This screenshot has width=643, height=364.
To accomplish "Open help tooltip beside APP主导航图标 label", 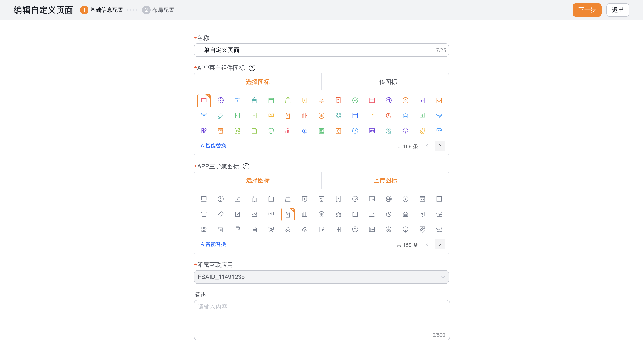I will pyautogui.click(x=246, y=166).
